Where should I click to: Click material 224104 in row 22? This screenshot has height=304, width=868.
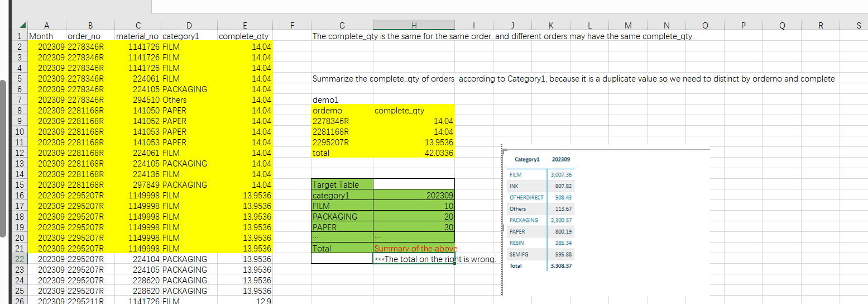(137, 259)
